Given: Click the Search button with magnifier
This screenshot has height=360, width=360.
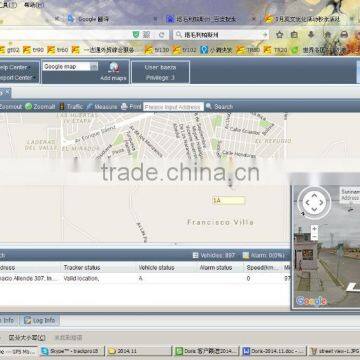Looking at the screenshot, I should coord(219,107).
